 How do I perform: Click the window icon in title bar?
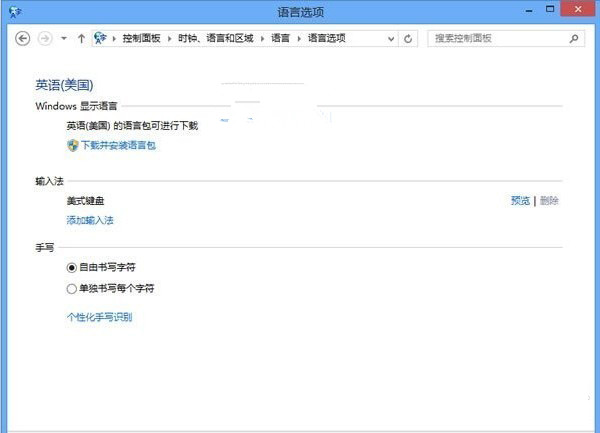(15, 12)
